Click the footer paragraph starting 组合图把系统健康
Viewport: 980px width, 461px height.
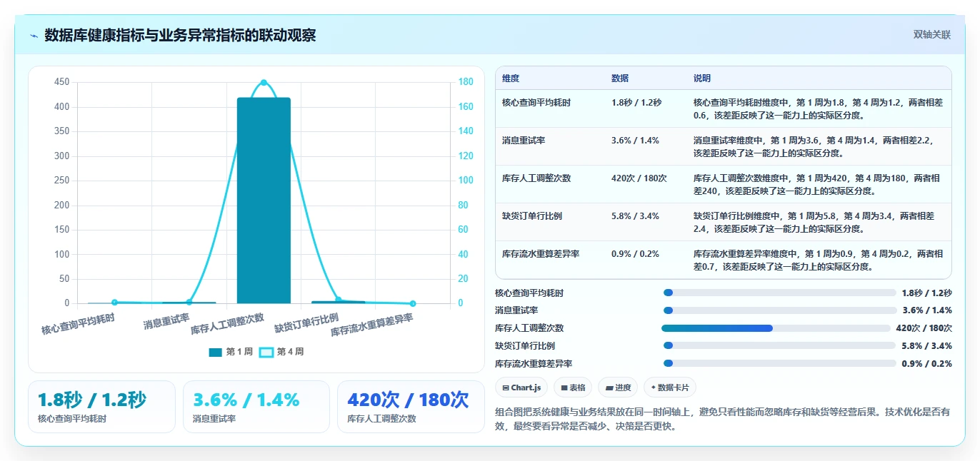point(723,419)
